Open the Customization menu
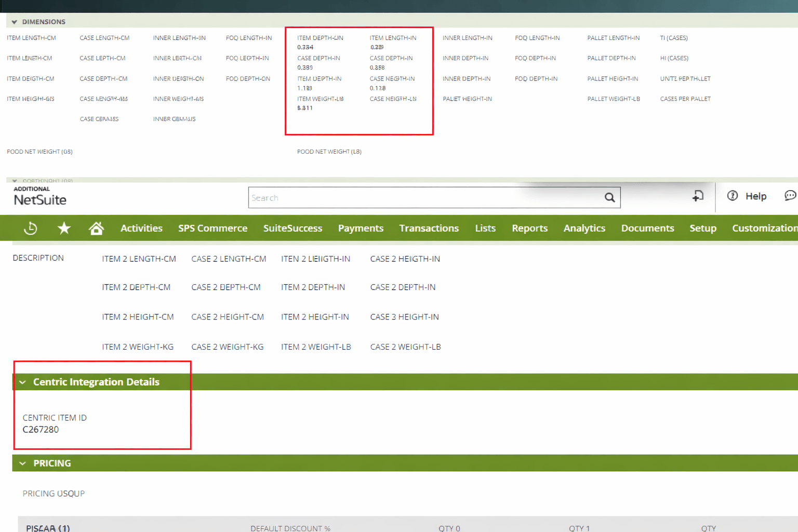Image resolution: width=798 pixels, height=532 pixels. pyautogui.click(x=764, y=228)
